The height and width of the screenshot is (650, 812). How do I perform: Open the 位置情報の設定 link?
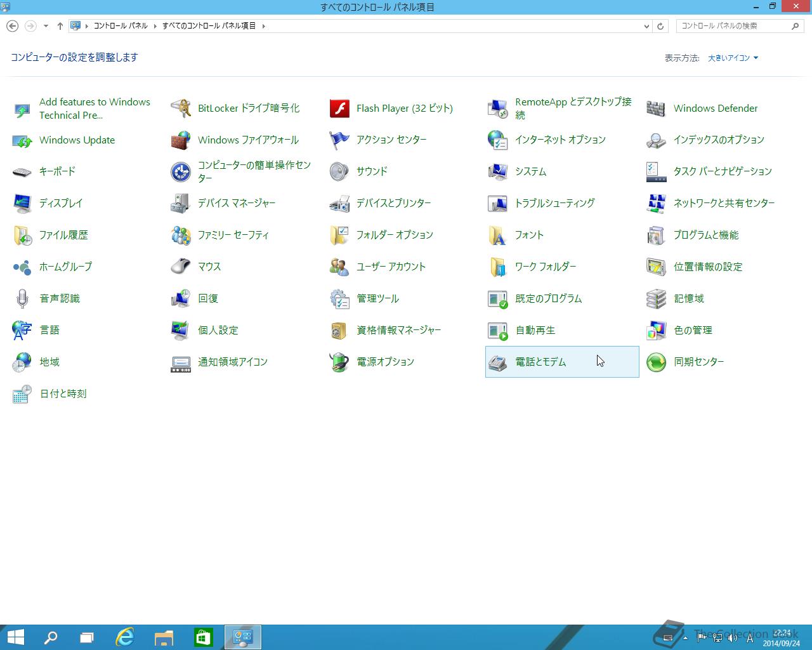click(x=707, y=267)
